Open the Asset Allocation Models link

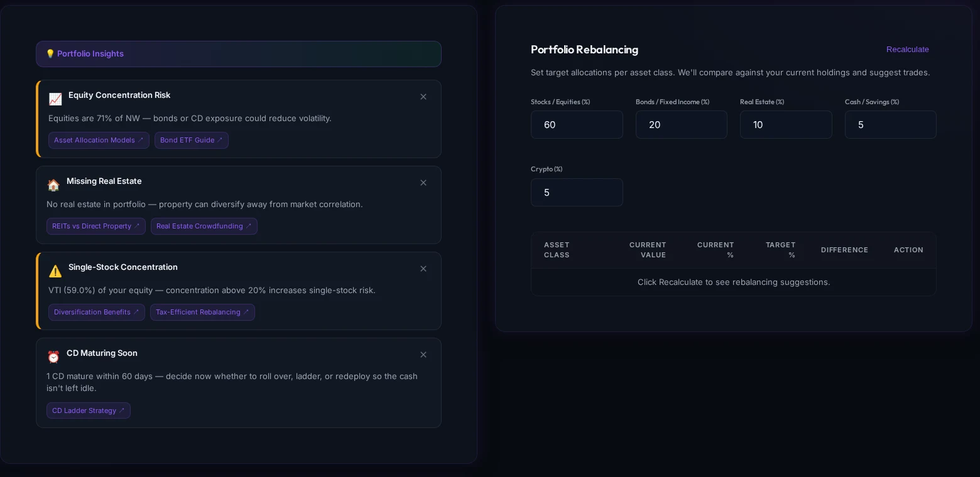pos(99,140)
